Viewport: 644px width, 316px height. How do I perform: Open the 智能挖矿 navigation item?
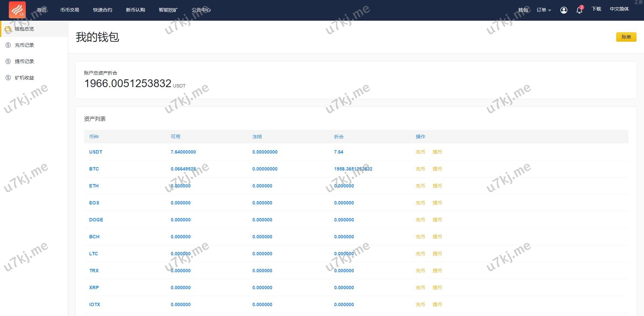pyautogui.click(x=168, y=10)
